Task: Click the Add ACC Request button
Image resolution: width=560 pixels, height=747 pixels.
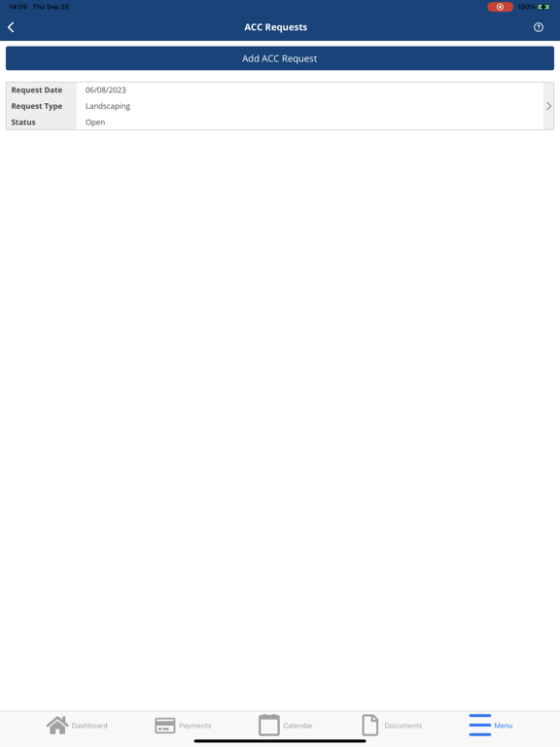Action: (280, 58)
